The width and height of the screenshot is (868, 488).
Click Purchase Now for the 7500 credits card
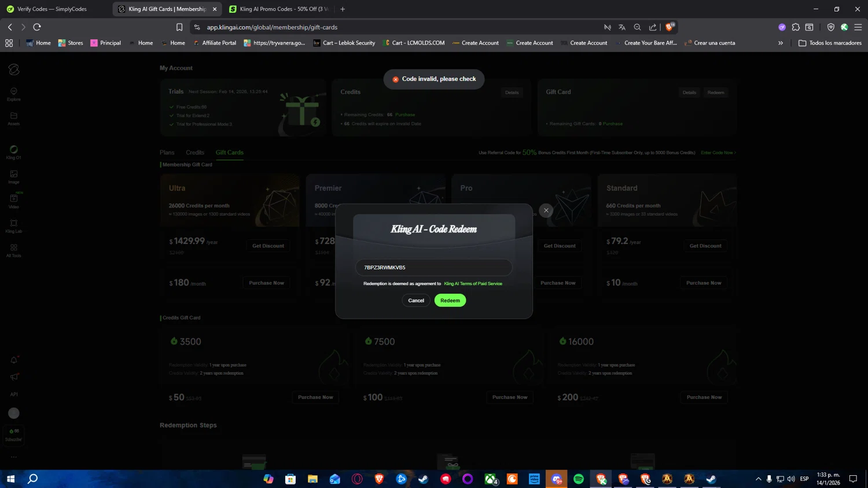[x=510, y=397]
